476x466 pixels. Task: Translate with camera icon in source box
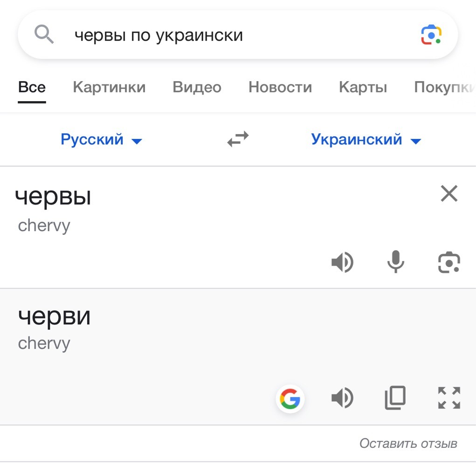tap(449, 262)
